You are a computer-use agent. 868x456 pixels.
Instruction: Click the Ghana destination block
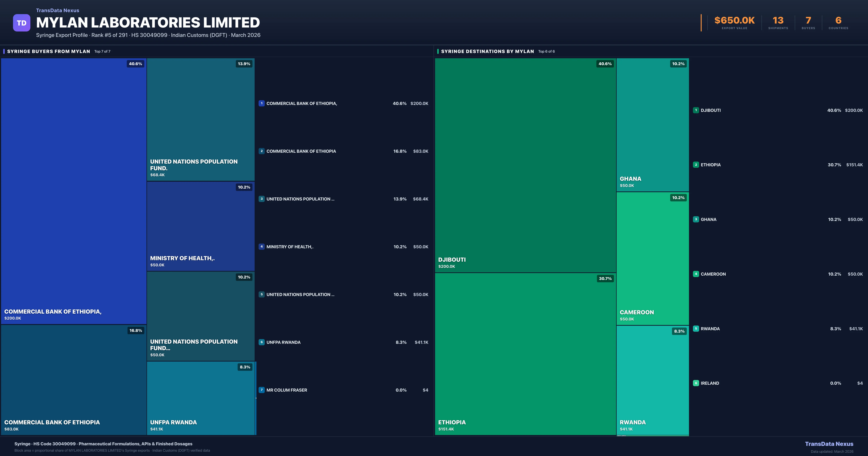(652, 125)
